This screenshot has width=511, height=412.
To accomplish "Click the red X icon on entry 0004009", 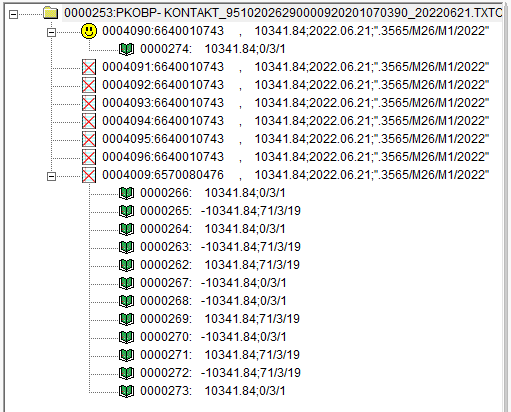I will [x=89, y=175].
